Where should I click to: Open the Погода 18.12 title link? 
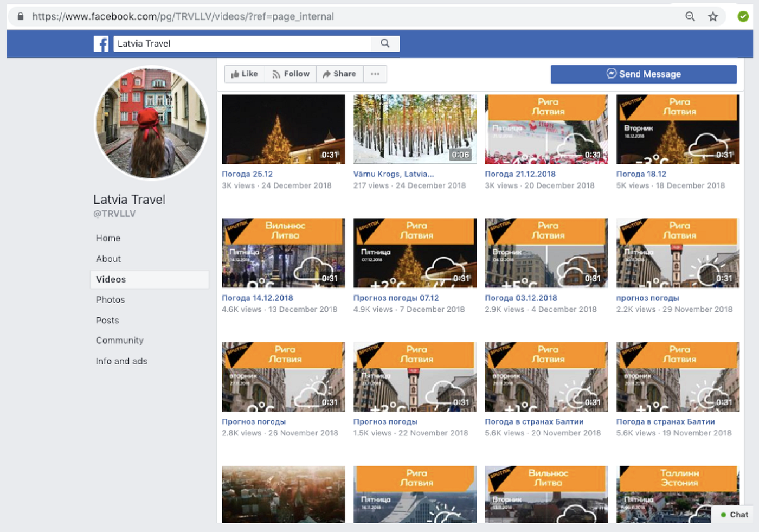pos(641,174)
